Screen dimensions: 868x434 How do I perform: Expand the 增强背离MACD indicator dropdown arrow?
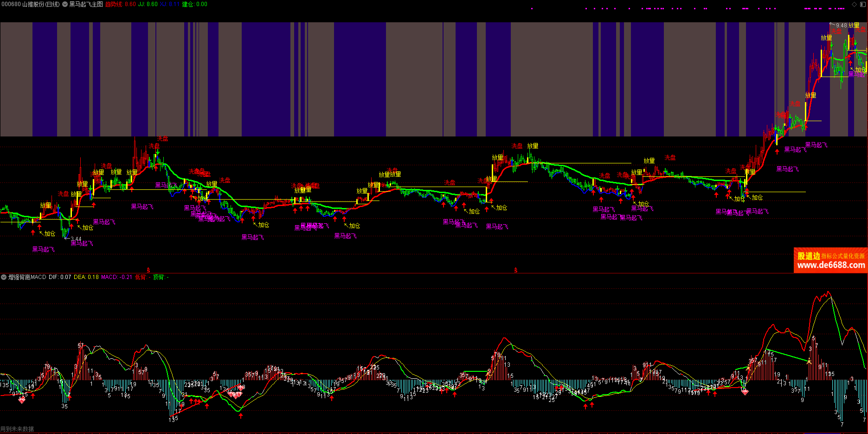coord(4,277)
